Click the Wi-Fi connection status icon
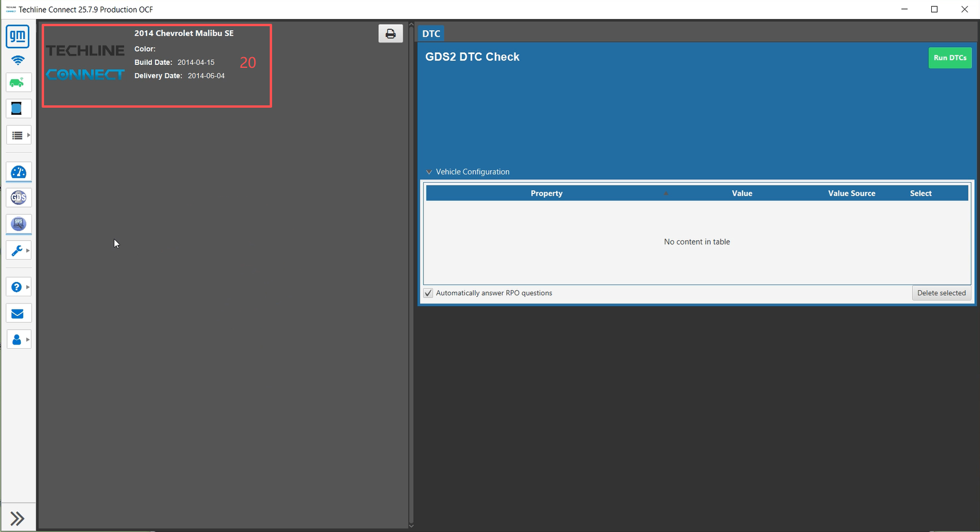Screen dimensions: 980x532 click(18, 61)
